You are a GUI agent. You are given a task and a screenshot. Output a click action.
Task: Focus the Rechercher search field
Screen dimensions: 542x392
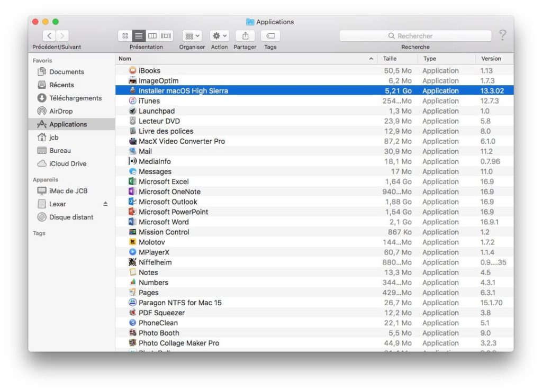pyautogui.click(x=415, y=35)
